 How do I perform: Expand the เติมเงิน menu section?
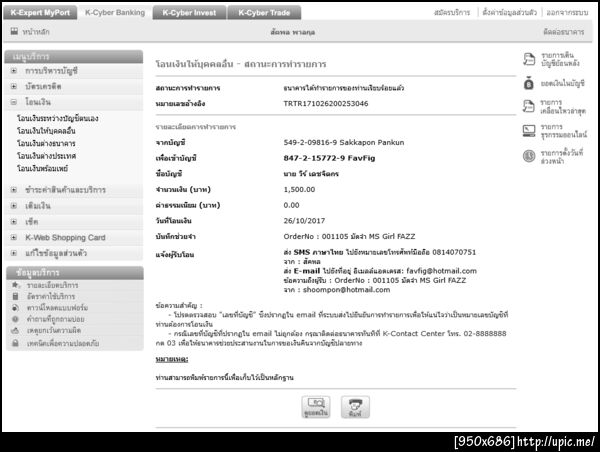(x=14, y=206)
